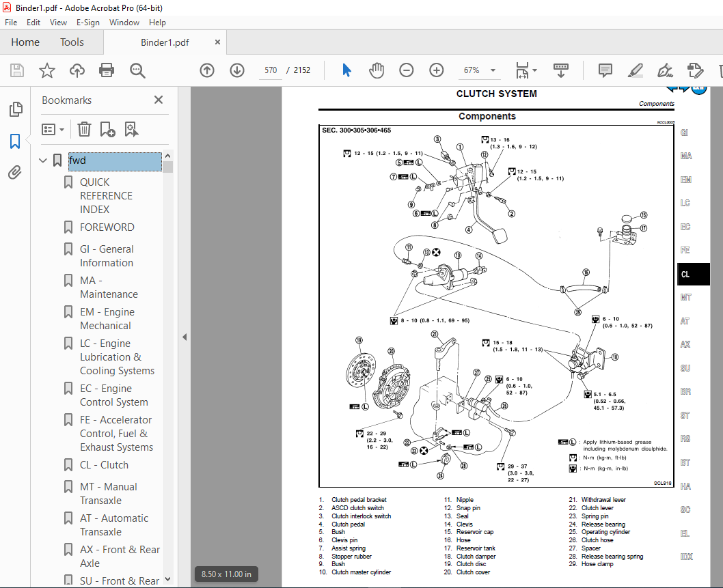Viewport: 723px width, 588px height.
Task: Add a comment with the note icon
Action: click(605, 70)
